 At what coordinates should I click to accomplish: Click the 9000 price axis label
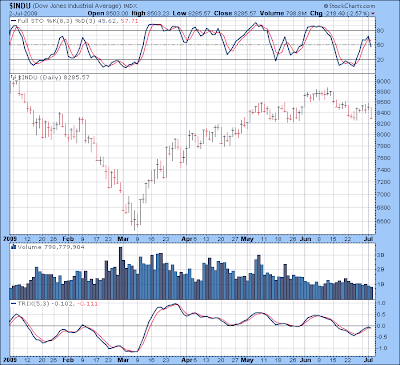[383, 82]
